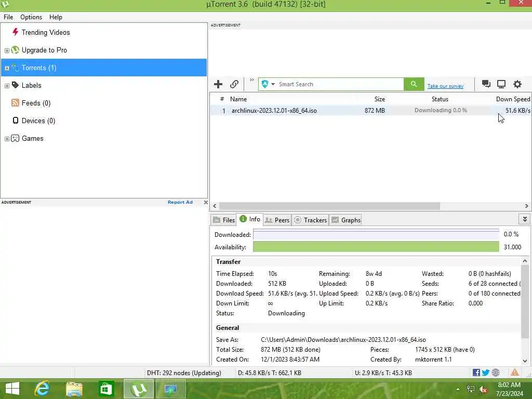Expand the Torrents tree node

pyautogui.click(x=7, y=68)
